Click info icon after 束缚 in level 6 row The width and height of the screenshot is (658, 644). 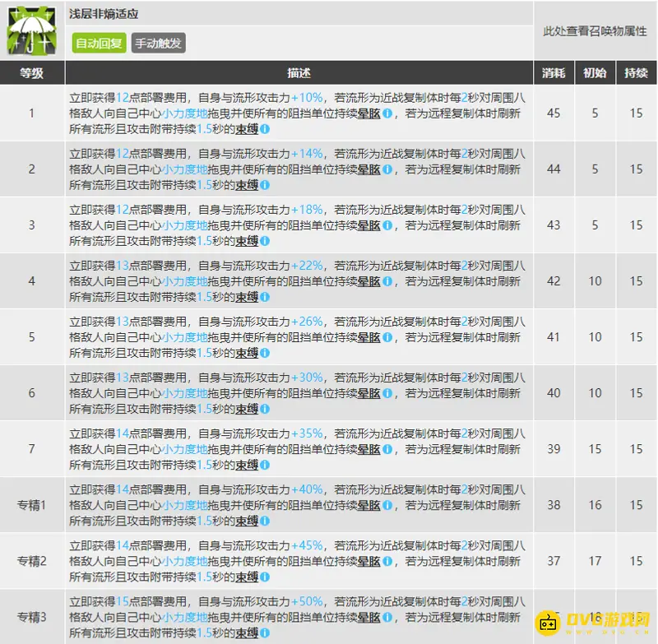(265, 409)
